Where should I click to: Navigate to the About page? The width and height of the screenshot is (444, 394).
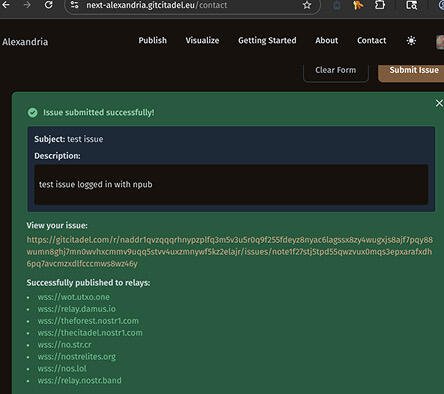tap(327, 40)
